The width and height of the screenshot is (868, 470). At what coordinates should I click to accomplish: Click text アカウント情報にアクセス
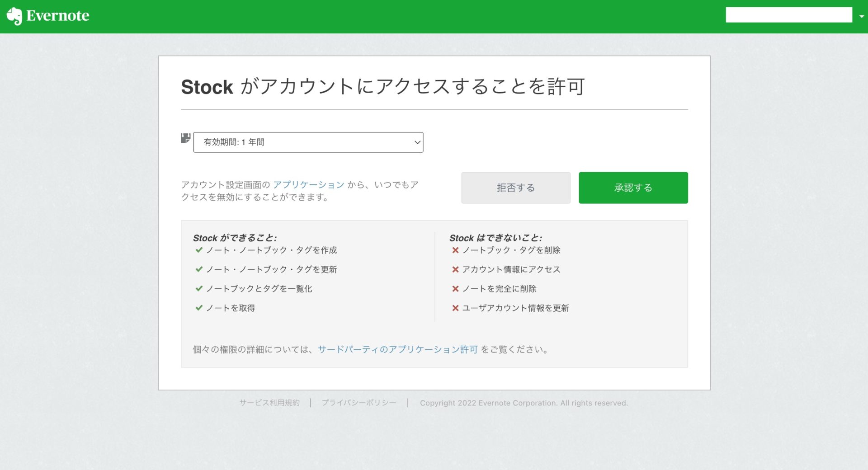(511, 269)
